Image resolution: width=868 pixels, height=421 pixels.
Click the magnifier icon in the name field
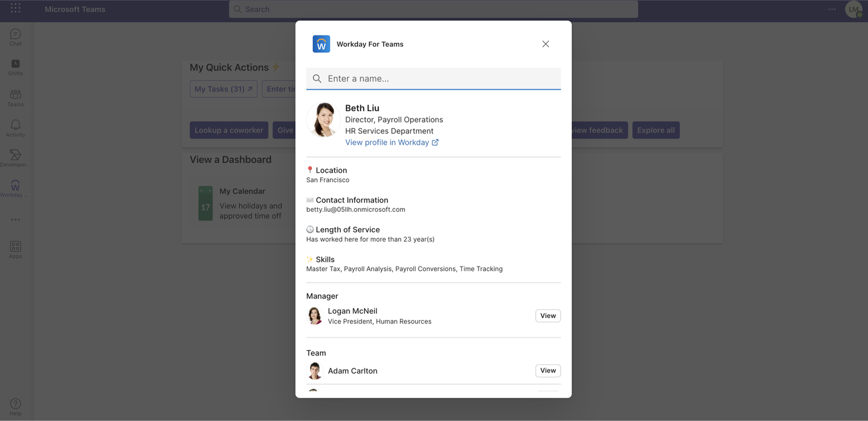click(x=317, y=78)
